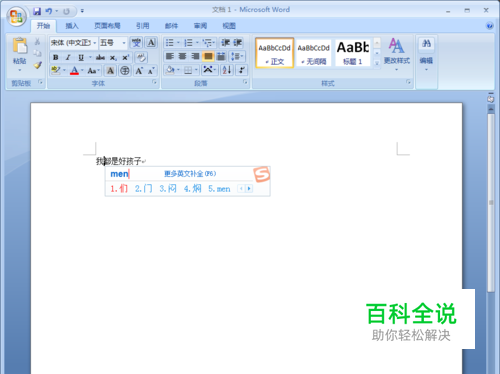Increase paragraph indent
This screenshot has height=374, width=500.
[238, 43]
